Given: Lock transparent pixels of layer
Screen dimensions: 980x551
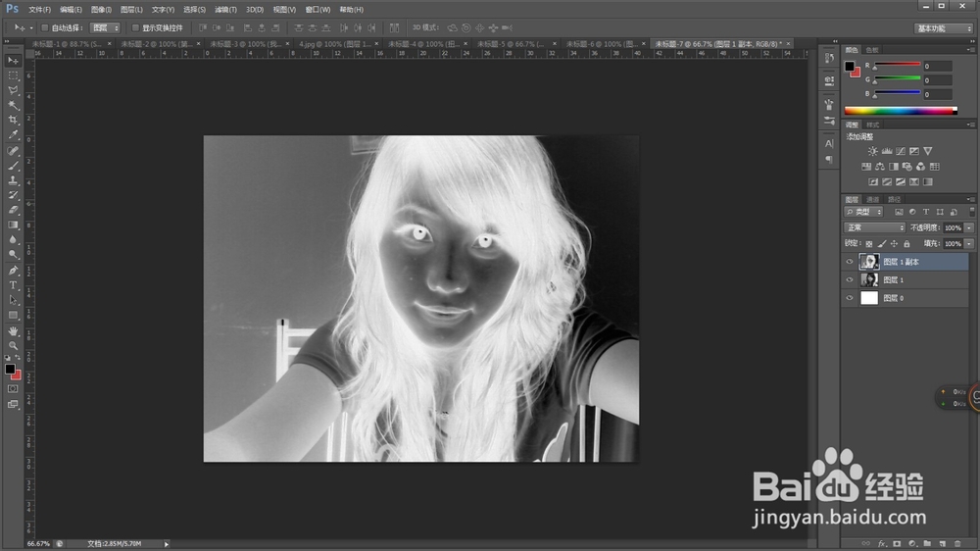Looking at the screenshot, I should pyautogui.click(x=869, y=244).
